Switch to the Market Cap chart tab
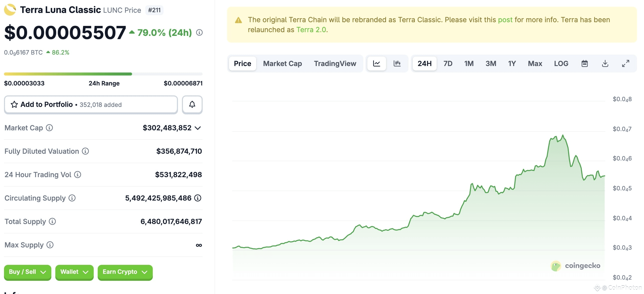Viewport: 644px width, 294px height. click(x=282, y=64)
